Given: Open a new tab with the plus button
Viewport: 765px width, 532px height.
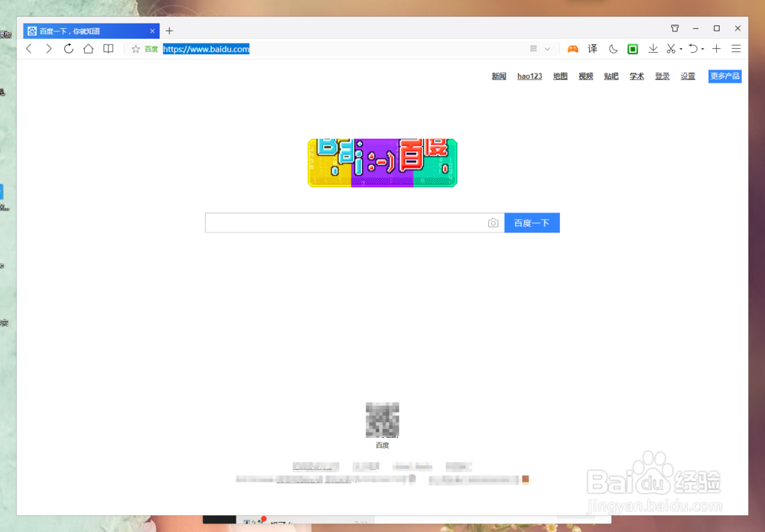Looking at the screenshot, I should pyautogui.click(x=169, y=31).
